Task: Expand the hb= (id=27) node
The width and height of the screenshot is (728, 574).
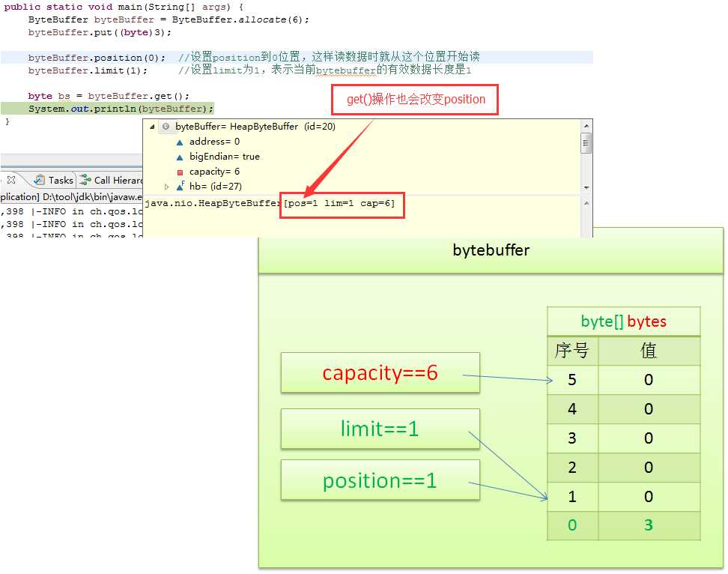Action: point(167,187)
